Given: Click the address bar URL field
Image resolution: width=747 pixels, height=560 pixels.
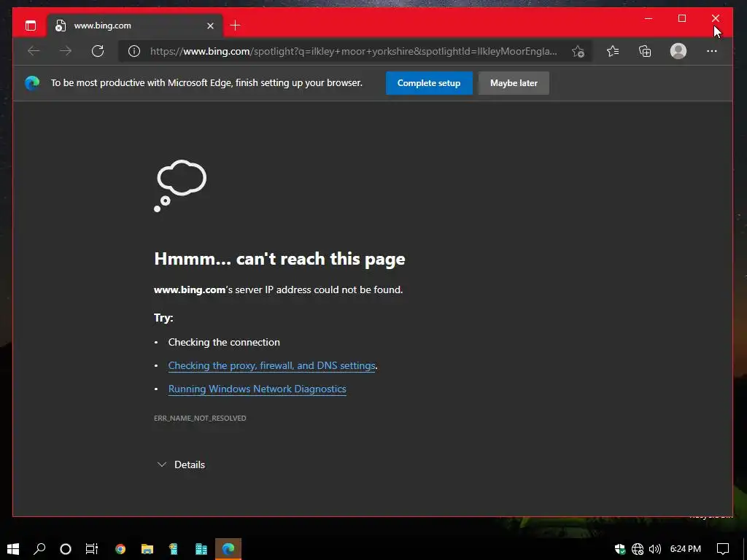Looking at the screenshot, I should [x=354, y=52].
